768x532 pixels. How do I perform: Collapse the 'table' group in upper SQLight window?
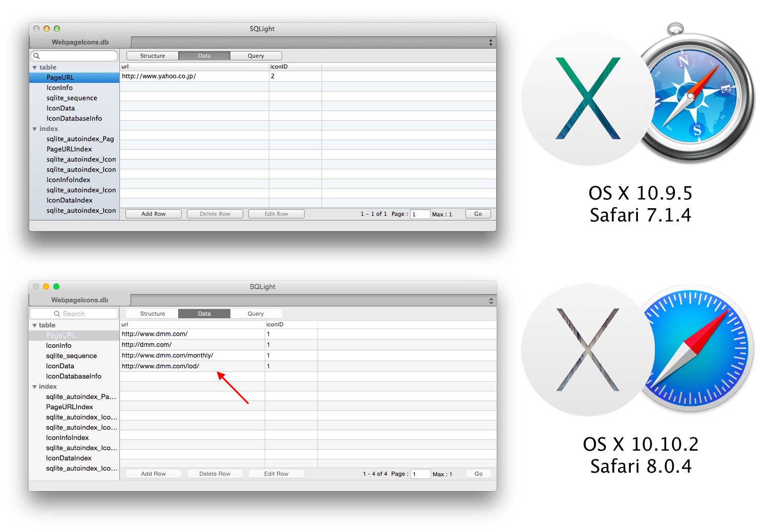(x=35, y=68)
